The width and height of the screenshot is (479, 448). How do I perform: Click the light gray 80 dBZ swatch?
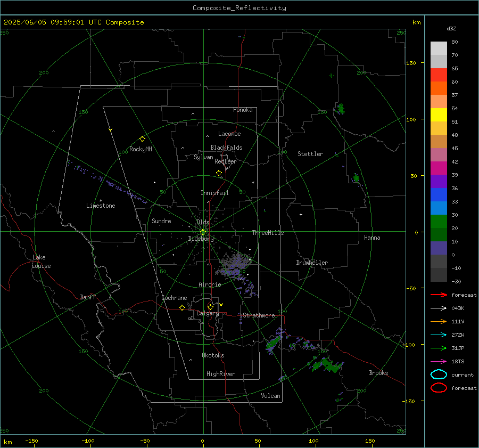(439, 48)
